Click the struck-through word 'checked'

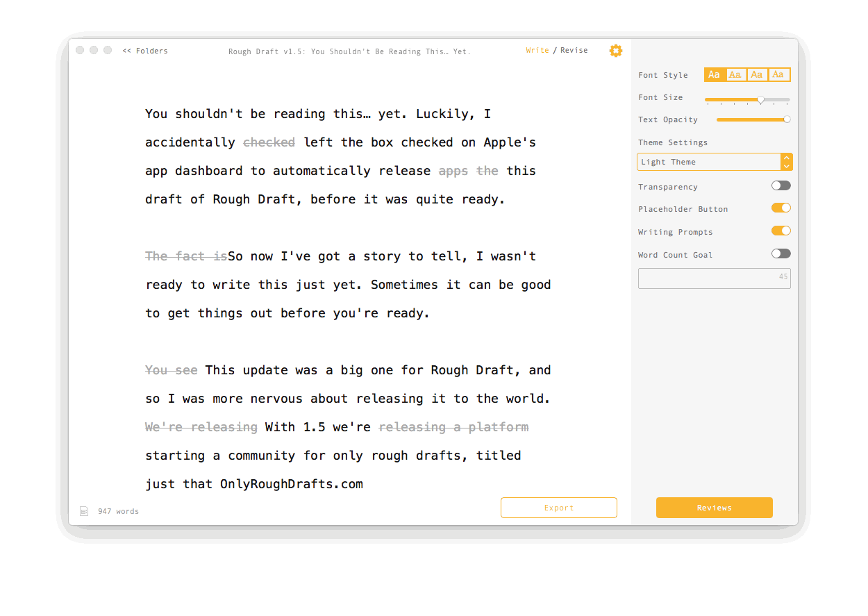click(269, 142)
